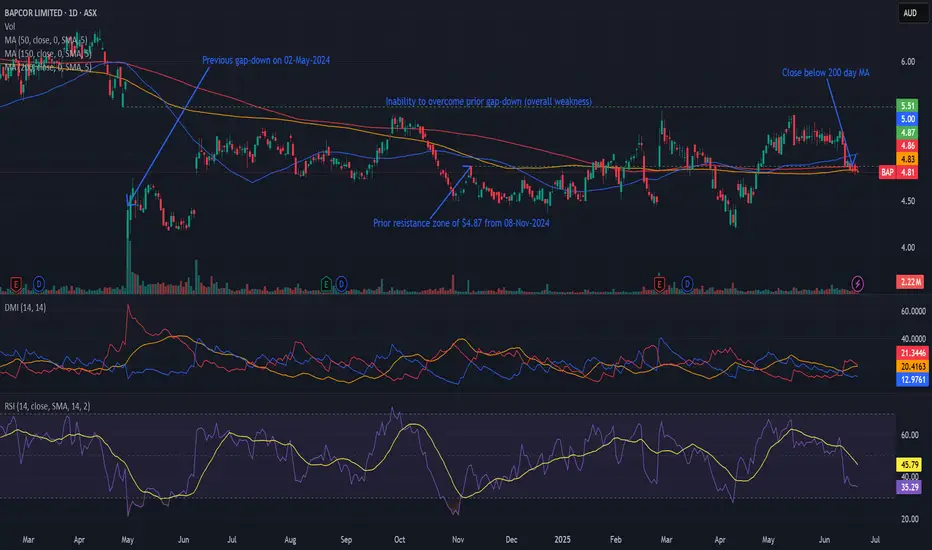The height and width of the screenshot is (550, 932).
Task: Click the orange 20.4163 DMI value label
Action: [x=912, y=366]
